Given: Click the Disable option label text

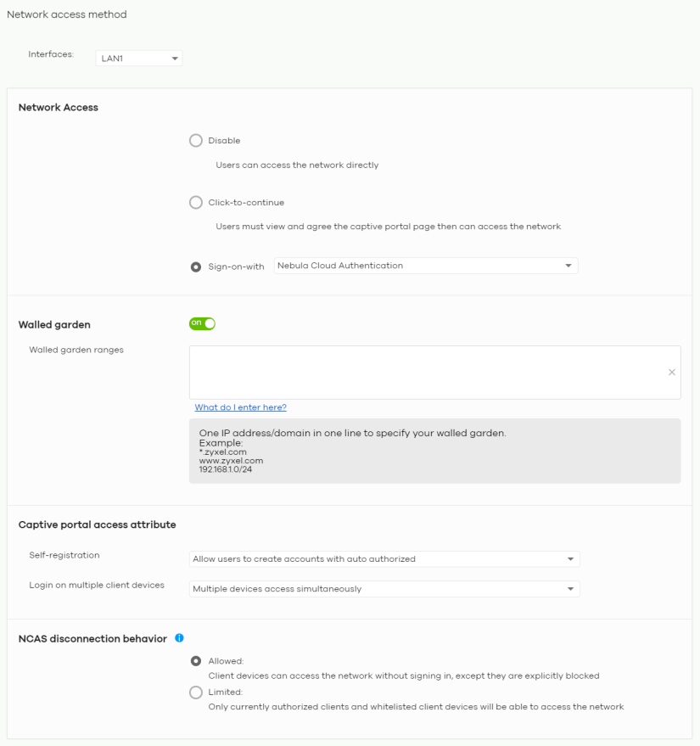Looking at the screenshot, I should 224,141.
